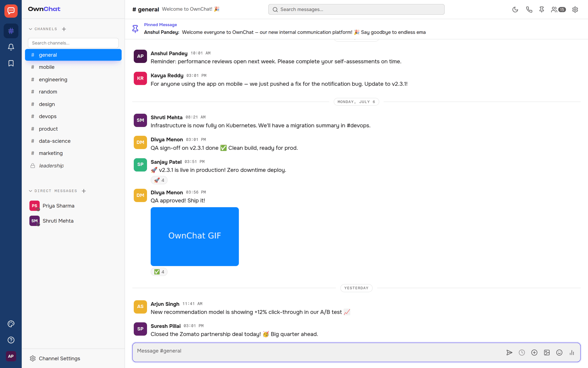The image size is (588, 368).
Task: Click the '# general' channel title in header
Action: [146, 10]
